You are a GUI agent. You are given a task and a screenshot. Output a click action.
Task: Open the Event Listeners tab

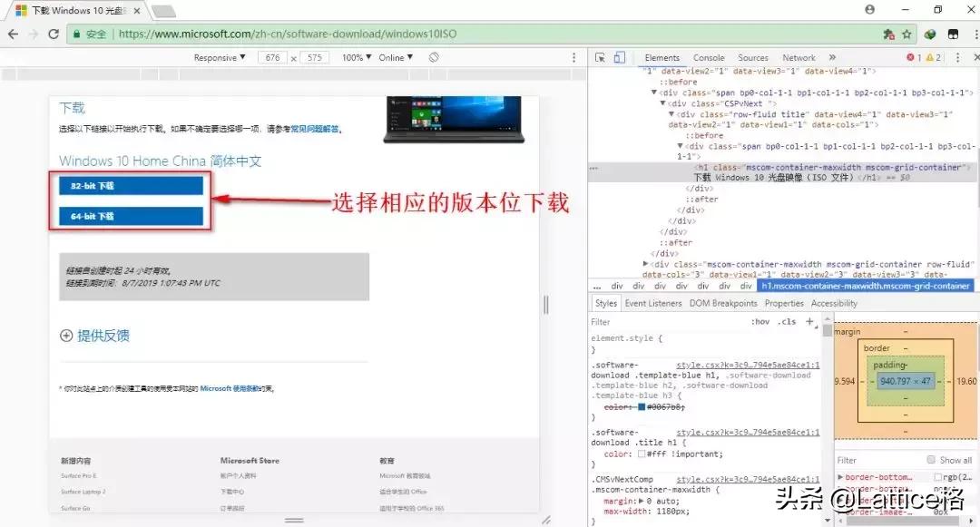[653, 303]
